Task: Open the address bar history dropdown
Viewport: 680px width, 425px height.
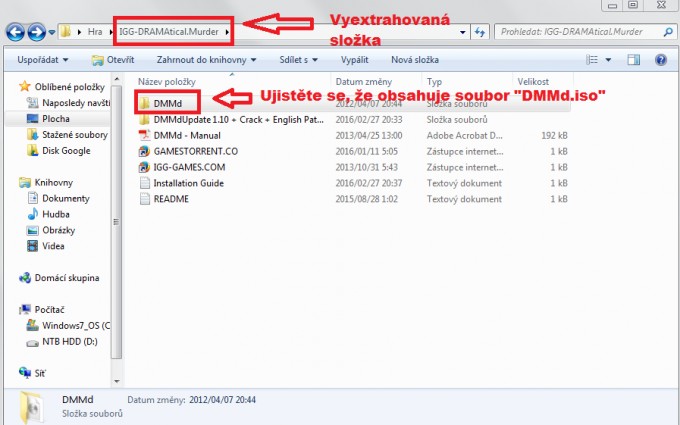Action: click(462, 32)
